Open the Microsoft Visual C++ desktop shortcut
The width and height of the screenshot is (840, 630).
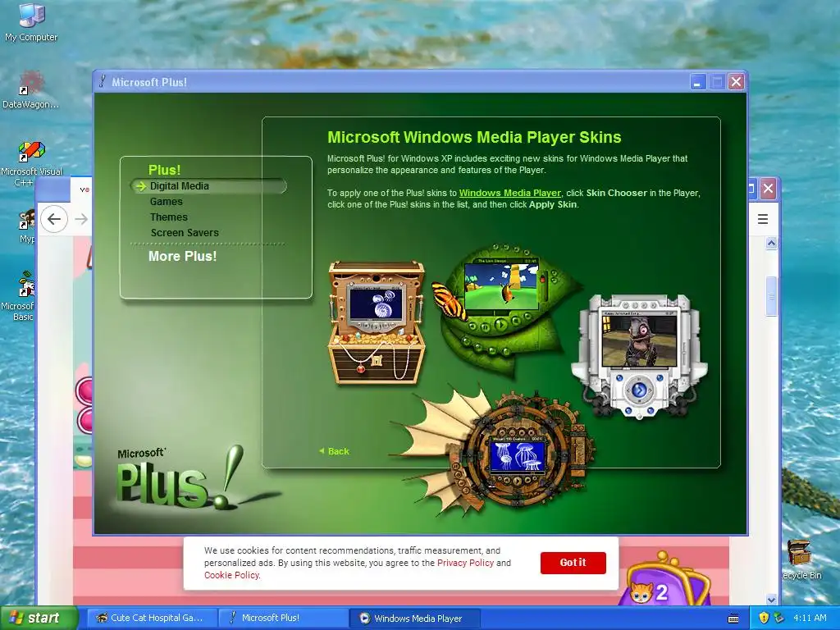click(x=31, y=164)
